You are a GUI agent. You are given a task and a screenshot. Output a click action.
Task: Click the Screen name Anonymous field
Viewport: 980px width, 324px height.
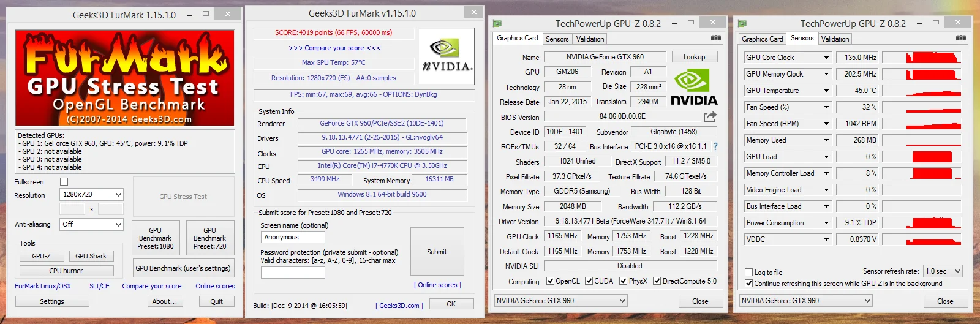coord(293,237)
